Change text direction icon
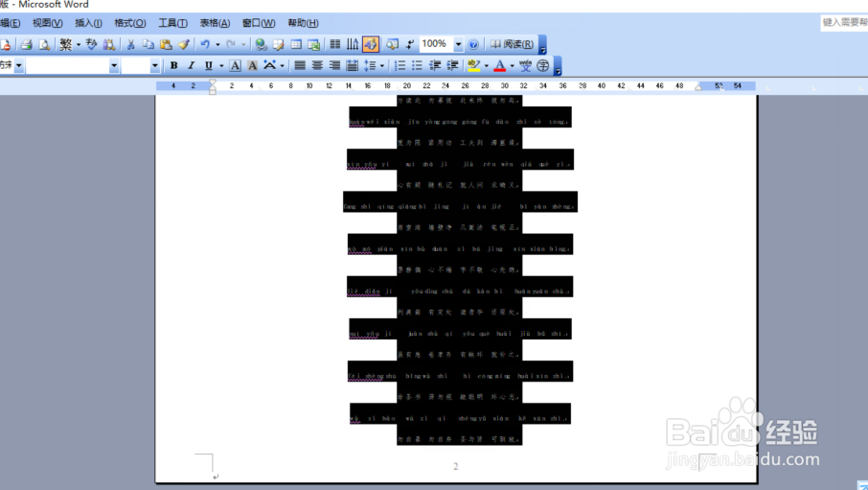Viewport: 868px width, 490px height. 353,44
